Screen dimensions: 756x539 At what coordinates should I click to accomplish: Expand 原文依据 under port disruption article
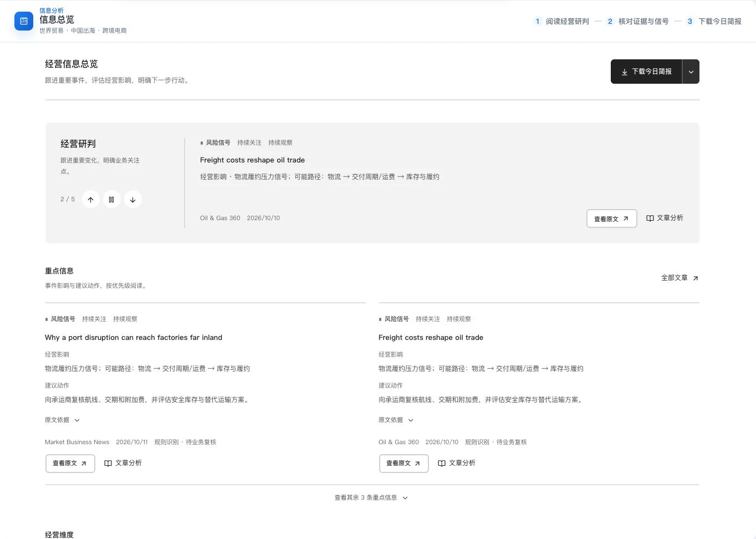pos(62,420)
